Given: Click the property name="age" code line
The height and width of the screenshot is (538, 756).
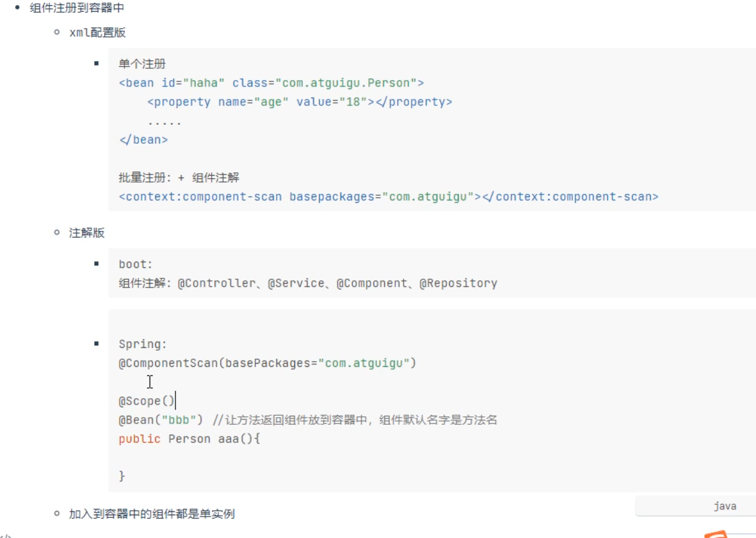Looking at the screenshot, I should [x=300, y=101].
